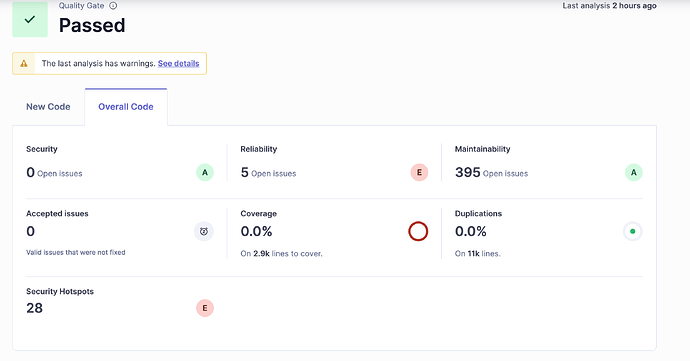Click the warning triangle icon
The image size is (690, 361).
(24, 63)
